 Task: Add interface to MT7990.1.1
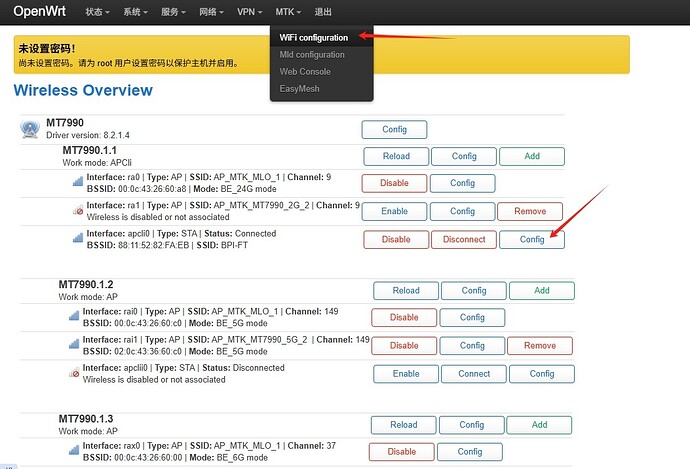pos(532,156)
